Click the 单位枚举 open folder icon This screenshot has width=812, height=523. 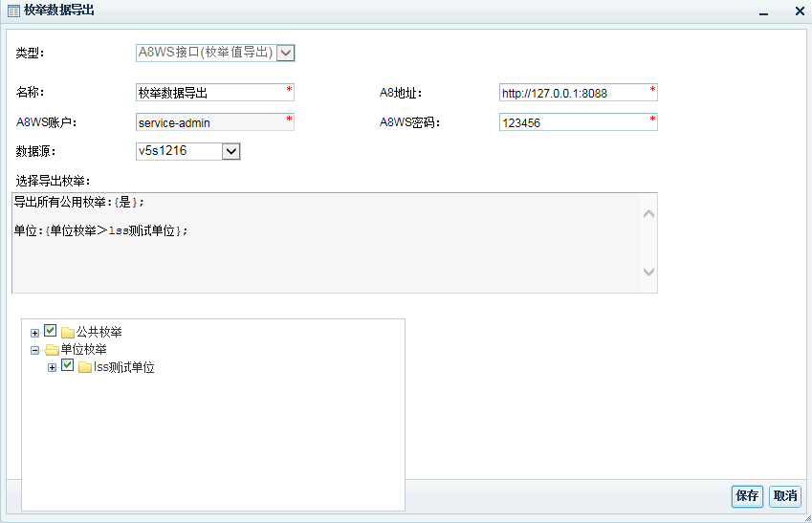point(52,350)
